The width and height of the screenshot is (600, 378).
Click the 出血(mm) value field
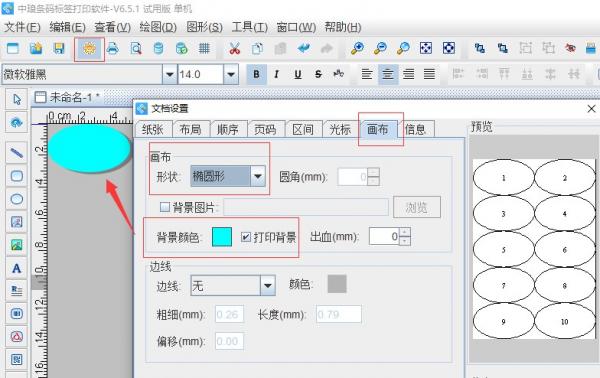tap(385, 236)
